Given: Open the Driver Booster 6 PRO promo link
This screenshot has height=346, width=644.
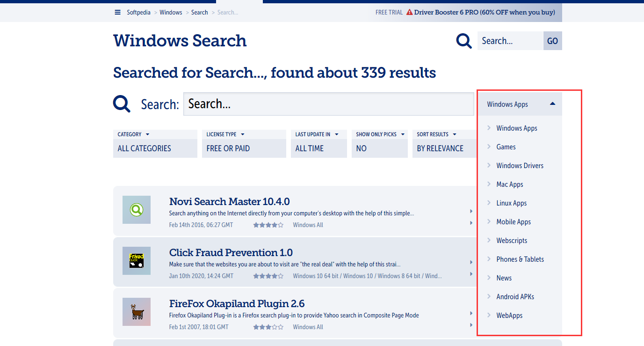Looking at the screenshot, I should 485,12.
